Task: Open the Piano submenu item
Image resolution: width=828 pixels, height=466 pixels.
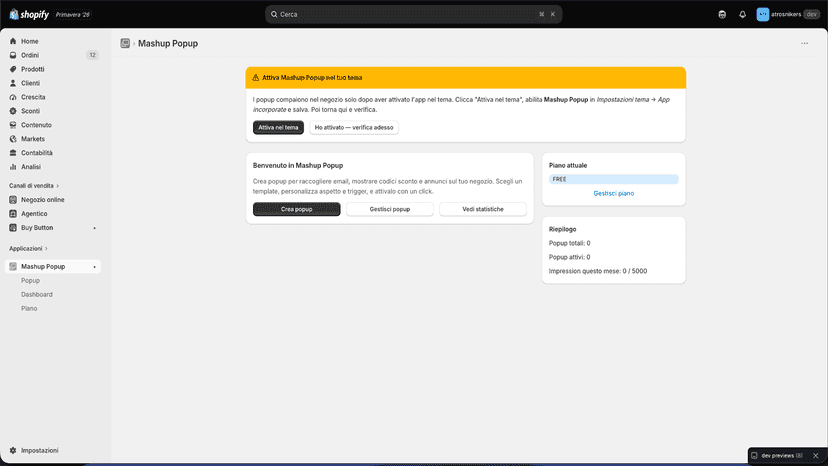Action: (x=29, y=309)
